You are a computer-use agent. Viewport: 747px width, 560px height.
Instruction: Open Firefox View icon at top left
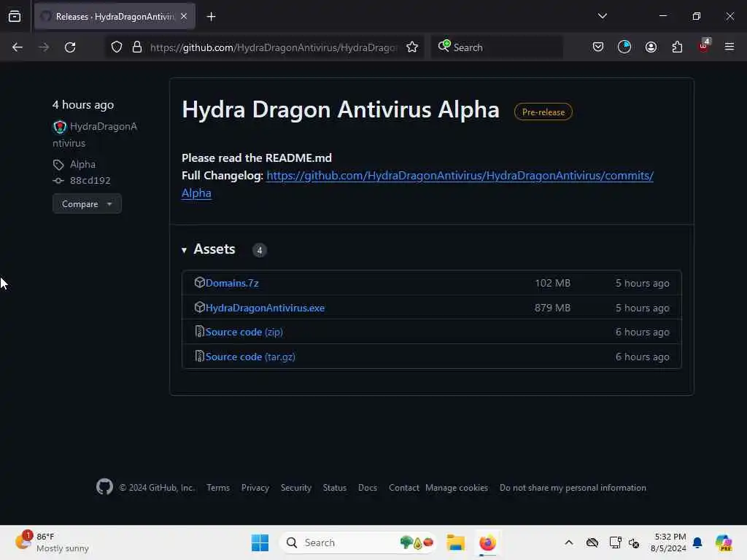[15, 17]
